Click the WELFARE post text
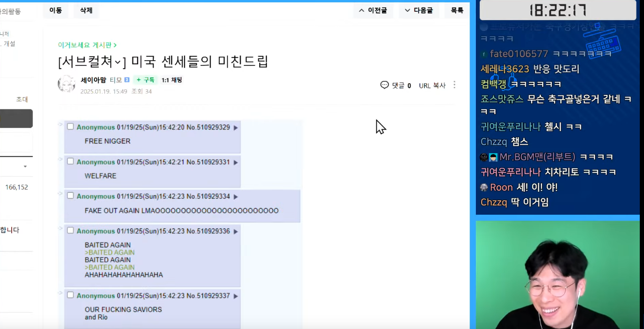The width and height of the screenshot is (644, 329). point(101,176)
